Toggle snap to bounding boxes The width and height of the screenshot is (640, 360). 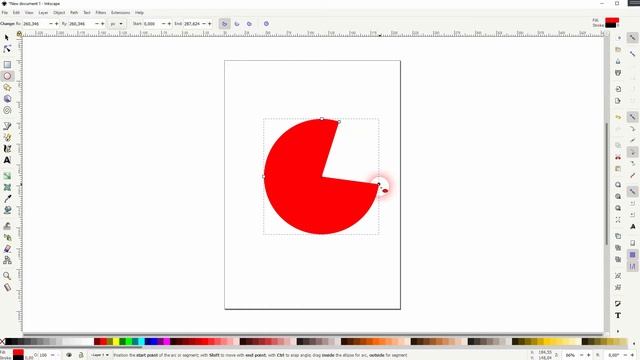(632, 54)
